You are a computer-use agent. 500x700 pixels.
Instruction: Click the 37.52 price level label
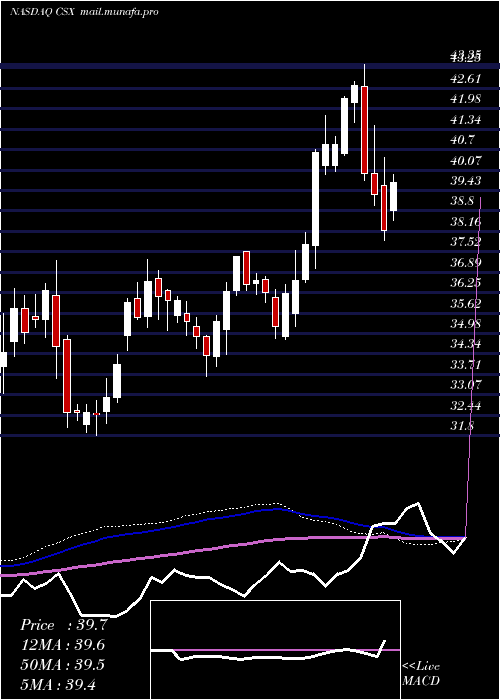(x=466, y=242)
